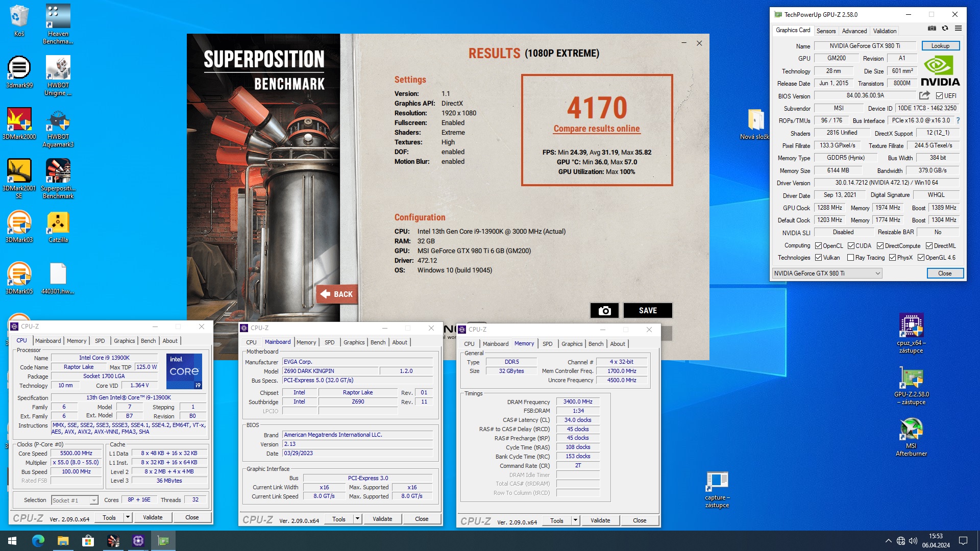Open Microsoft Store from the taskbar

[x=88, y=540]
